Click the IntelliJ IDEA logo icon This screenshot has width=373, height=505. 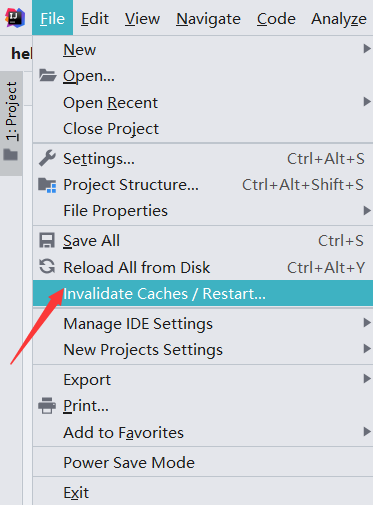[x=15, y=18]
